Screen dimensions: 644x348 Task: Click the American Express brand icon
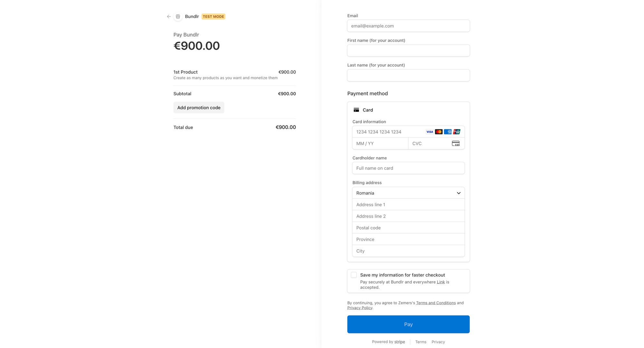click(447, 132)
